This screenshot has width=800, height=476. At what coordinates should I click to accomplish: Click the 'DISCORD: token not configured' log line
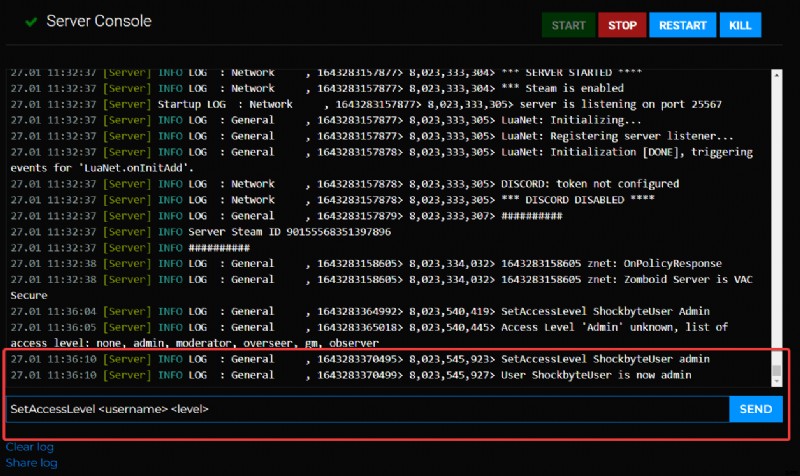tap(345, 184)
